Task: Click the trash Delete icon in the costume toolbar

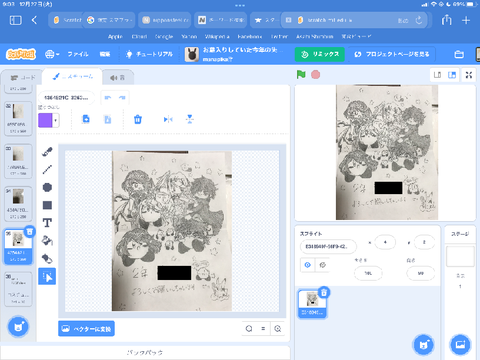Action: pos(138,119)
